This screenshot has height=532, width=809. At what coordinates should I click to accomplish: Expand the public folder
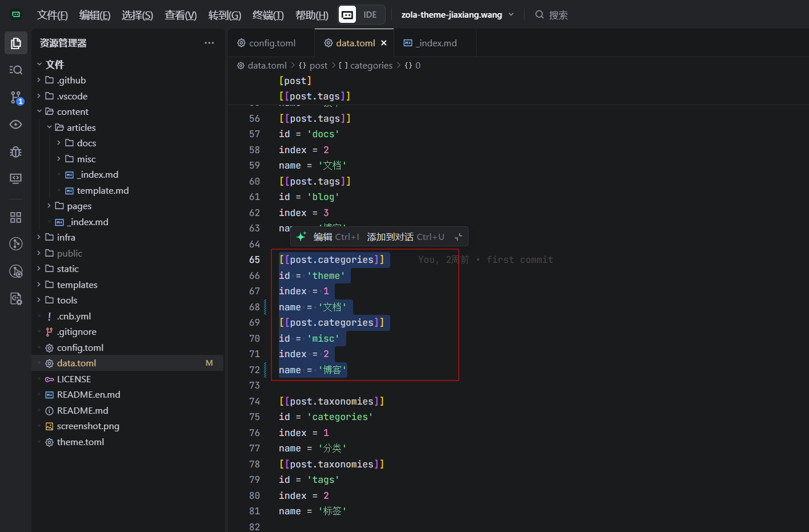click(x=127, y=253)
